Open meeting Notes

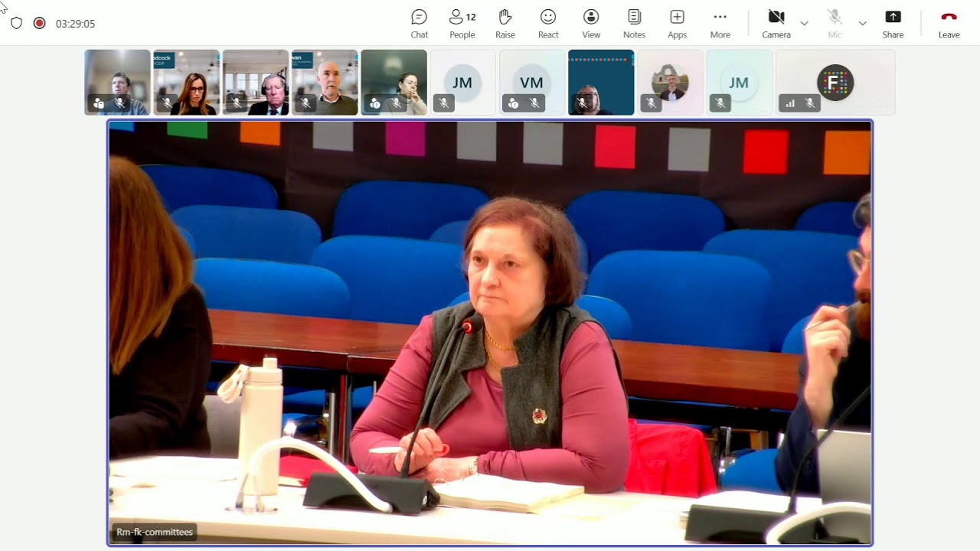(634, 24)
